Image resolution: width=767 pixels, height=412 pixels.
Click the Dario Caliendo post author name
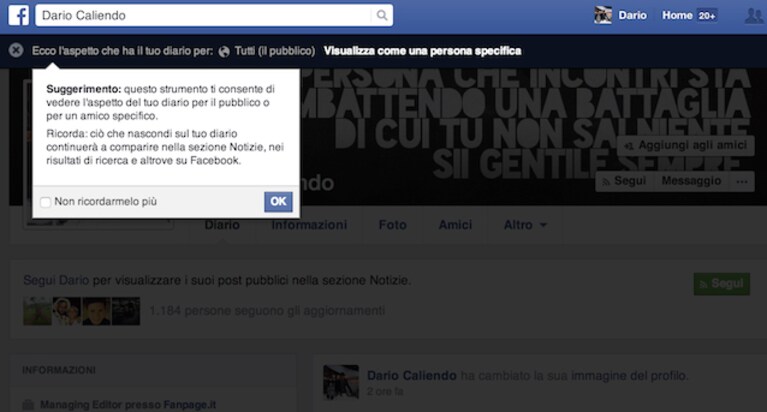click(411, 376)
